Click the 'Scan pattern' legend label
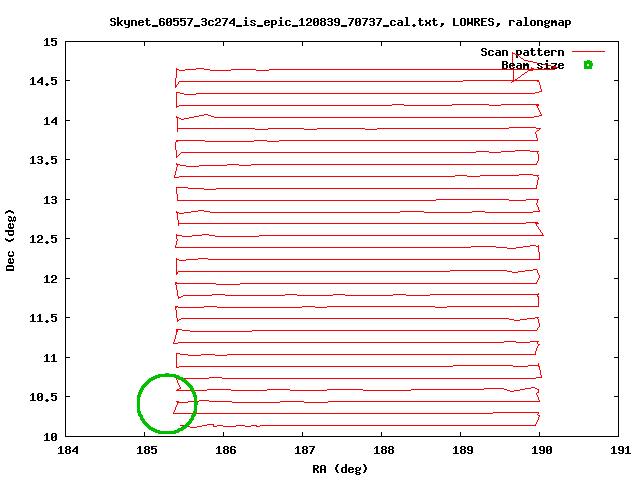This screenshot has height=480, width=640. [x=522, y=52]
